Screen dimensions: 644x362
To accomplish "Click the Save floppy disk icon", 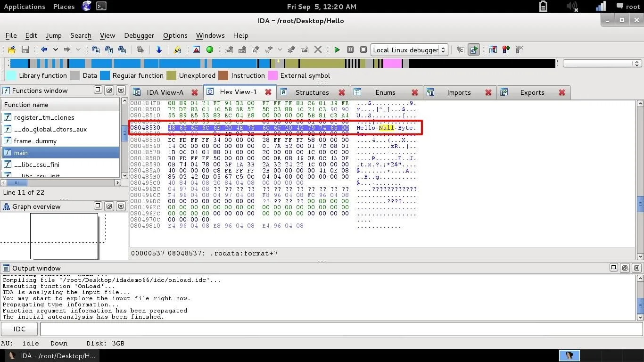I will 25,49.
